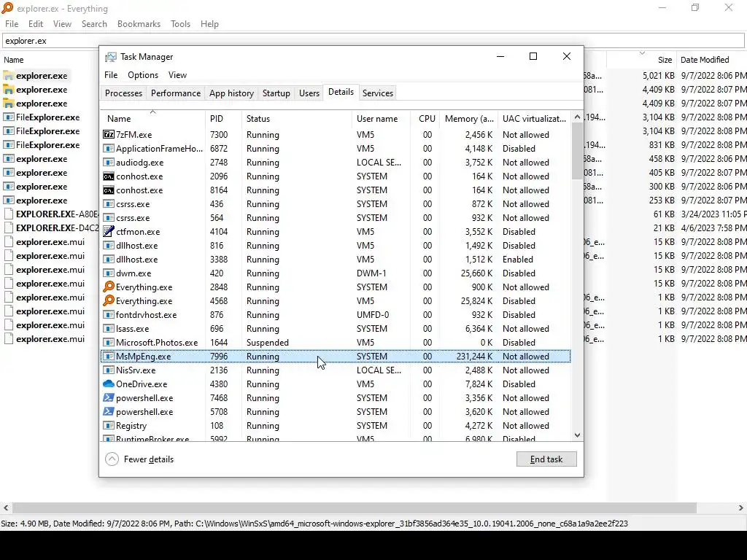Click first explorer.exe folder icon in Everything

(x=9, y=76)
